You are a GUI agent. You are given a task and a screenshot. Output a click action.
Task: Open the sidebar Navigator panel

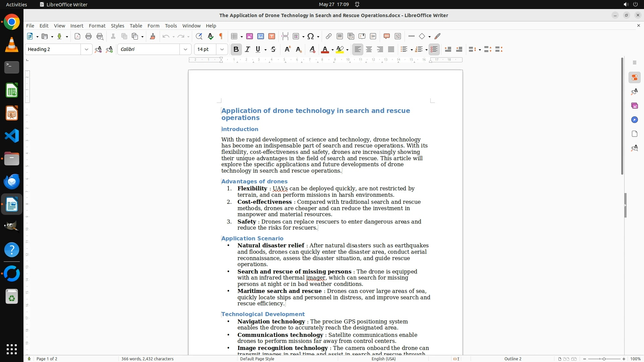(634, 120)
